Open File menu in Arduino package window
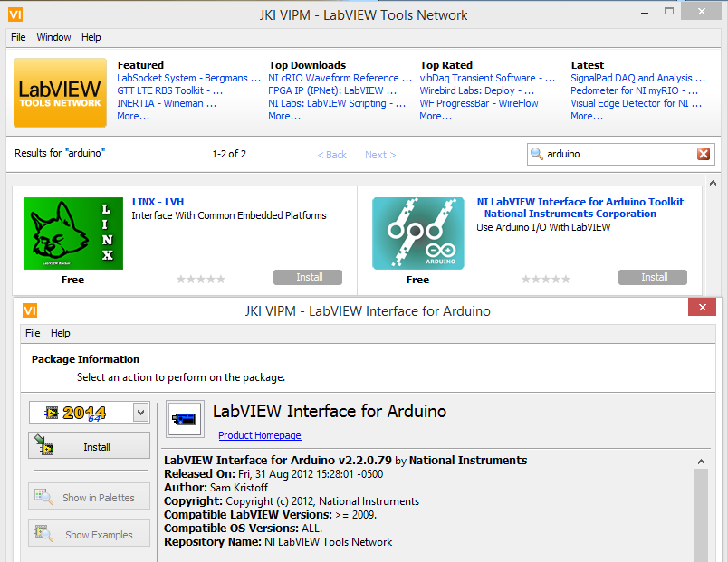 click(x=33, y=333)
